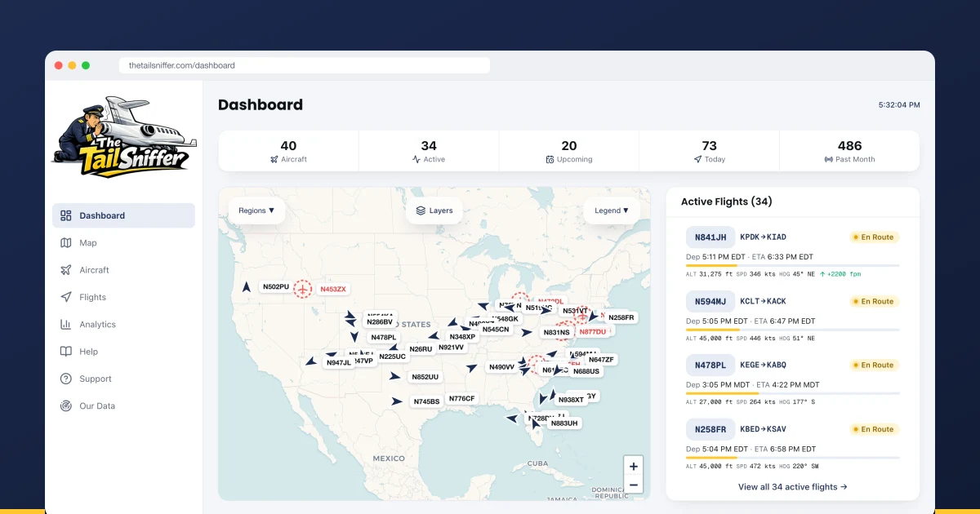The height and width of the screenshot is (514, 980).
Task: Click the thetailsniffer.com/dashboard address bar
Action: (x=305, y=65)
